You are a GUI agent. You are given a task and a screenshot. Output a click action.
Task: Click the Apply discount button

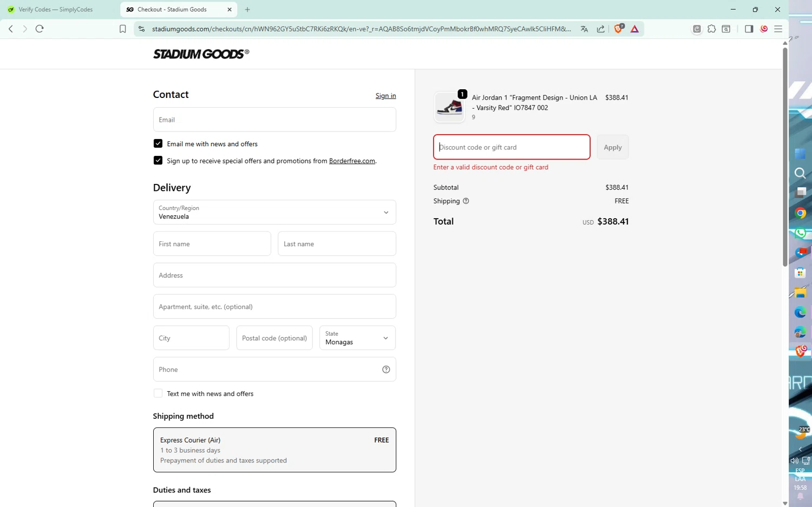[613, 147]
